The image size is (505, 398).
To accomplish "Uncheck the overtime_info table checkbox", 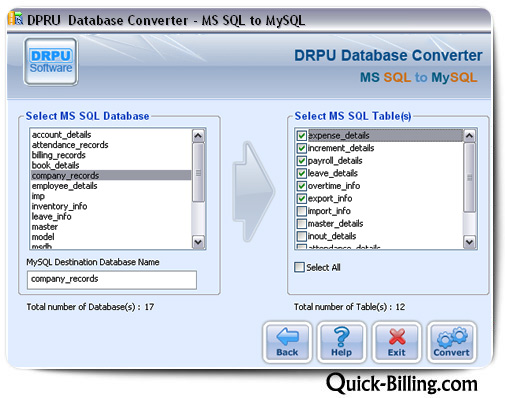I will [301, 186].
